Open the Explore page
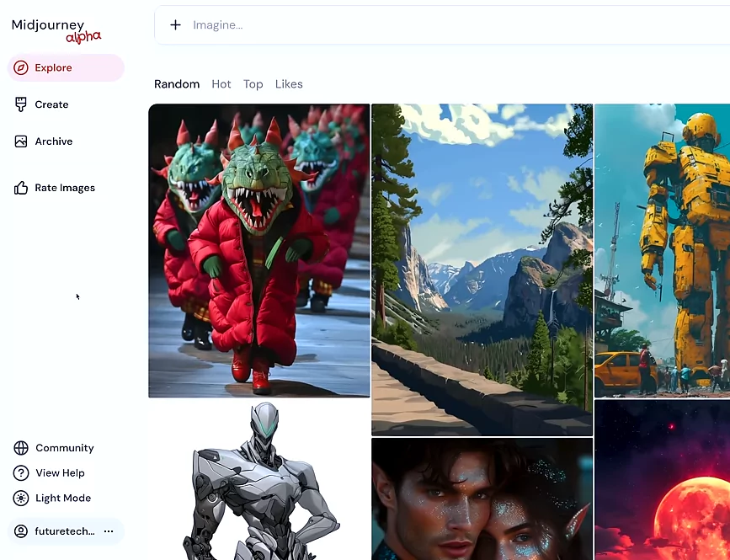730x560 pixels. coord(66,67)
